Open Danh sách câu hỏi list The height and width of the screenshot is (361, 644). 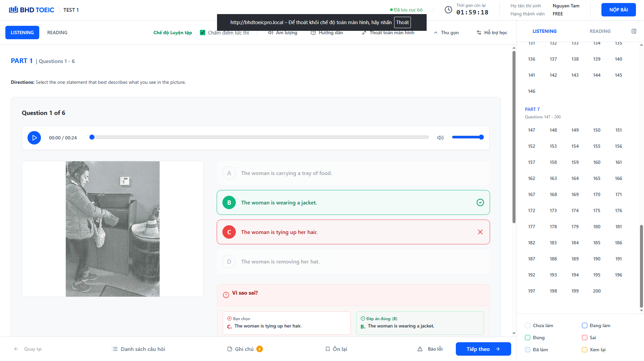coord(139,349)
